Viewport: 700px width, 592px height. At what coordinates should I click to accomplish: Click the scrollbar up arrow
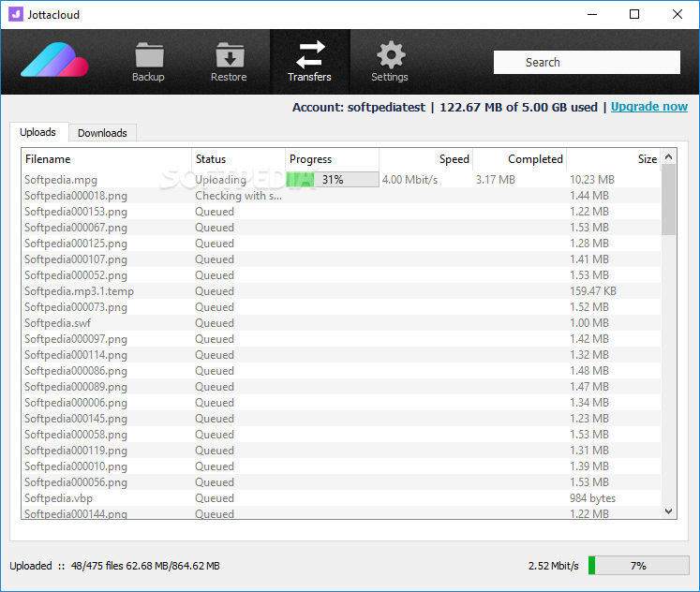tap(668, 157)
